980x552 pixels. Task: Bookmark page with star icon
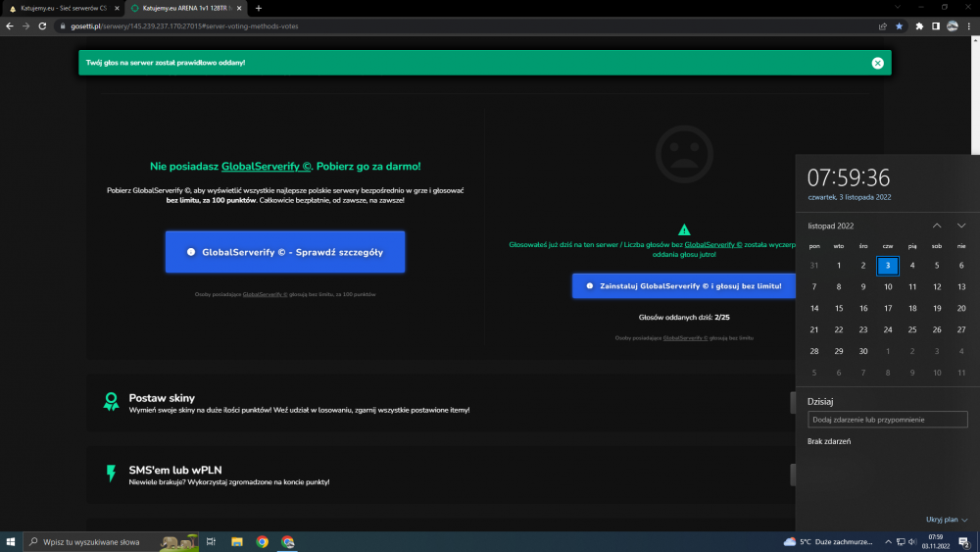pos(899,26)
